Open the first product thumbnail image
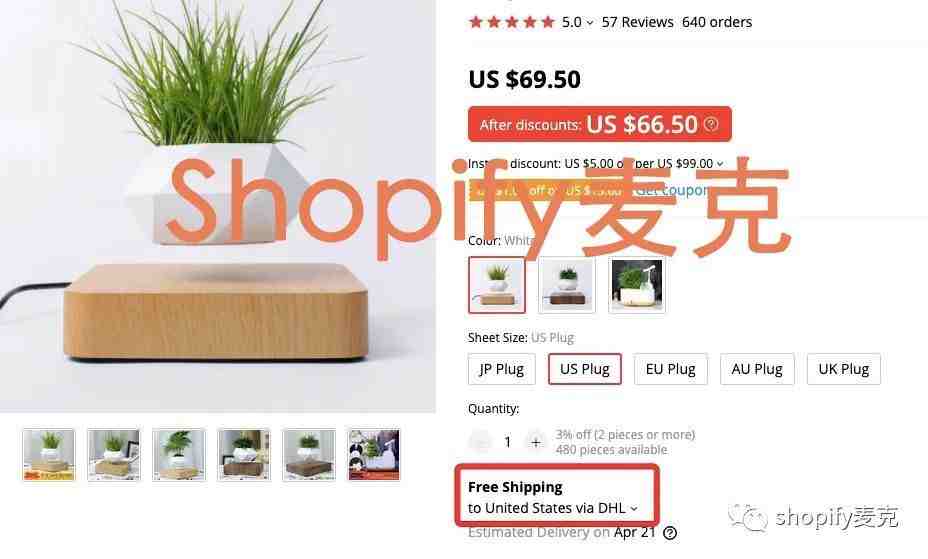The width and height of the screenshot is (928, 559). pos(49,455)
